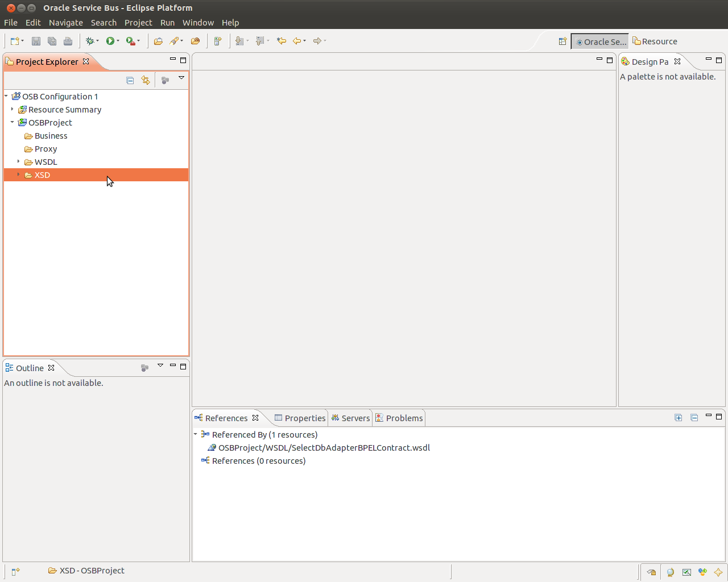Collapse all items in References view
This screenshot has height=582, width=728.
click(694, 418)
